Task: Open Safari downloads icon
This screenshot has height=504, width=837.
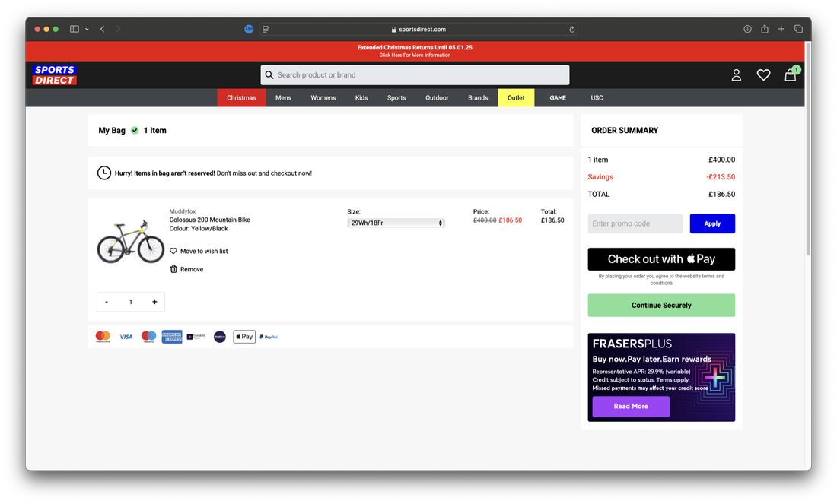Action: 747,29
